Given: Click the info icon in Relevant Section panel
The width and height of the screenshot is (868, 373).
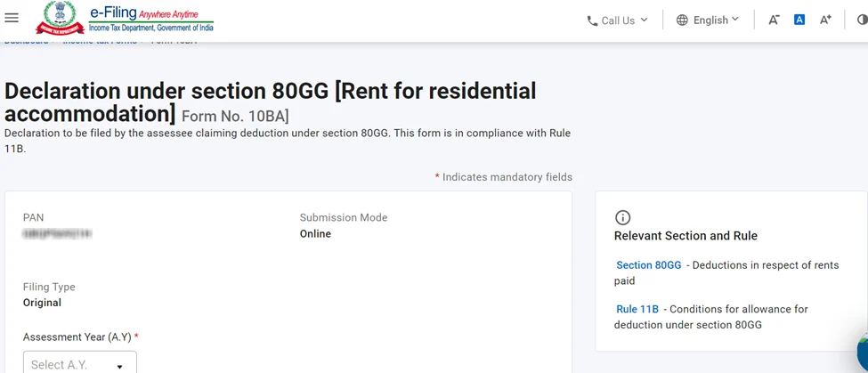Looking at the screenshot, I should point(623,217).
